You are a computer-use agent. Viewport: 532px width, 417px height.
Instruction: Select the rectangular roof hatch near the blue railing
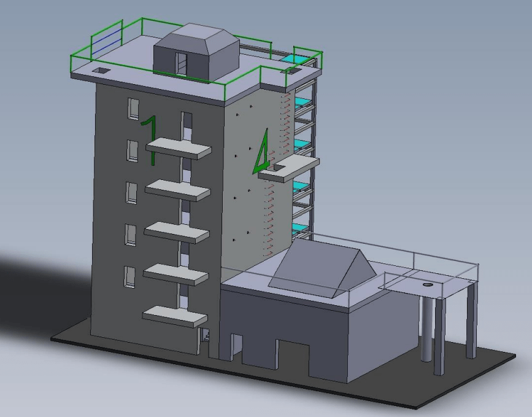[101, 71]
